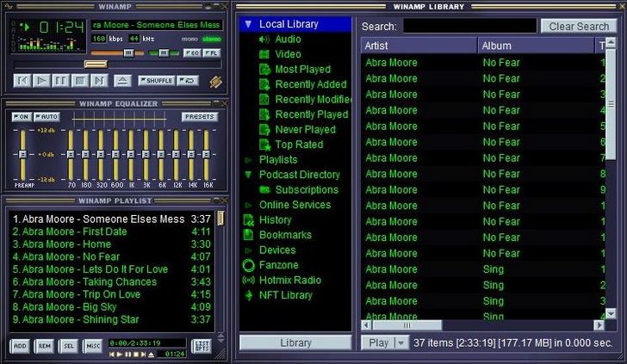
Task: Open the LIST OPTS menu
Action: [202, 346]
